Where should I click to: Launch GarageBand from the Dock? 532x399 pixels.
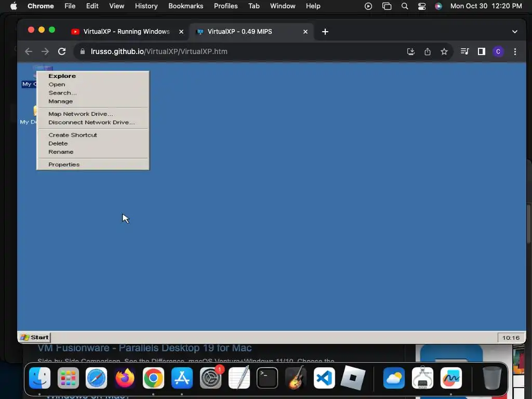point(296,378)
